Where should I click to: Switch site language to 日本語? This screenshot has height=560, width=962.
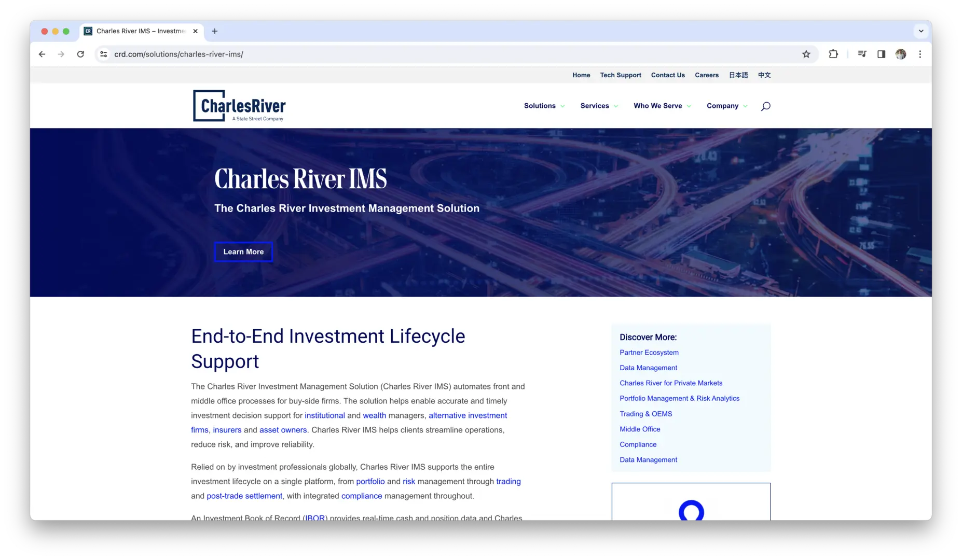point(738,75)
